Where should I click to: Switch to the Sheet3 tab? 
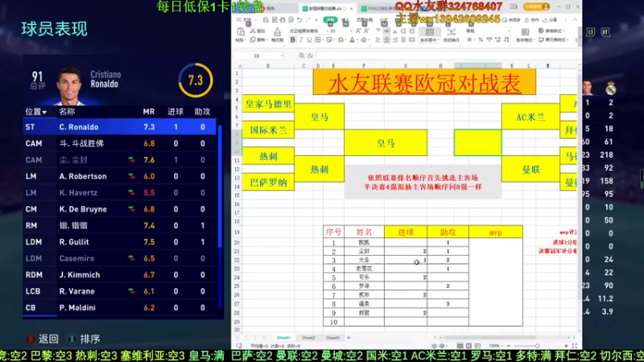pos(332,338)
